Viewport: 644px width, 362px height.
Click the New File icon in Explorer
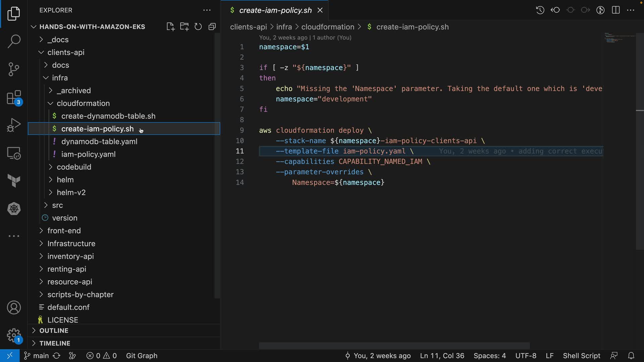(x=170, y=27)
